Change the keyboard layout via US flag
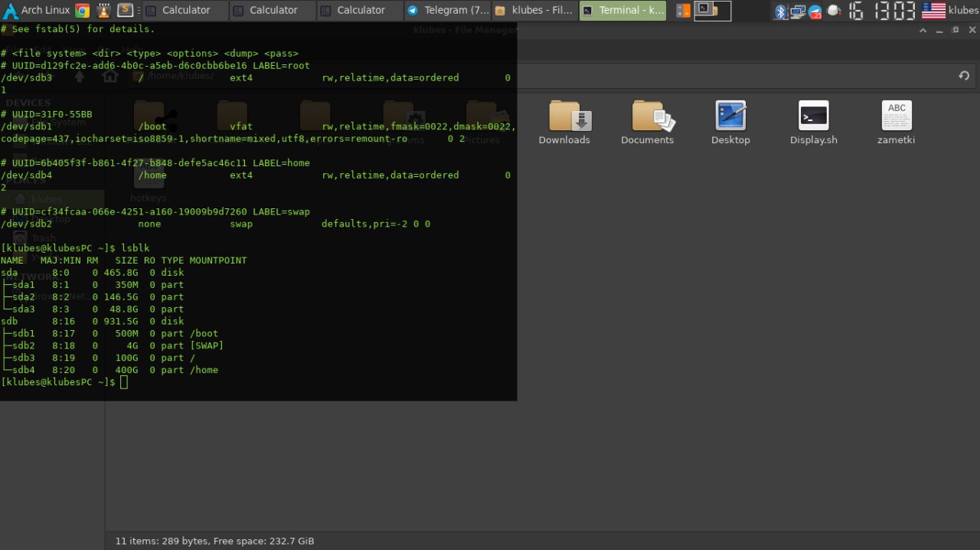This screenshot has width=980, height=550. (x=933, y=11)
